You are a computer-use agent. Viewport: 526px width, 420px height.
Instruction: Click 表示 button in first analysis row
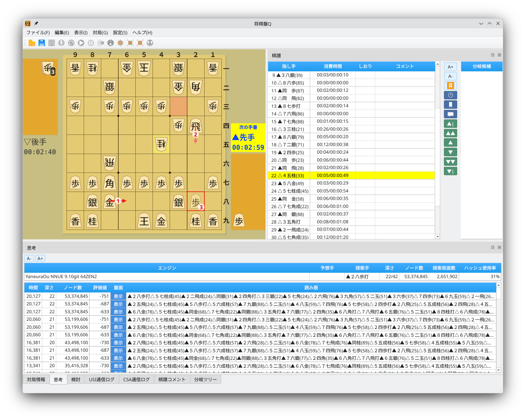coord(118,296)
